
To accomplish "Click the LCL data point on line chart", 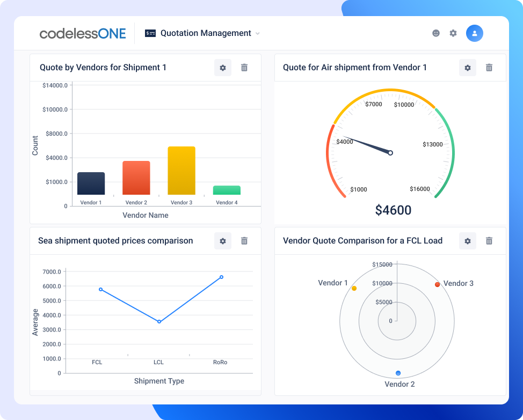I will tap(159, 322).
